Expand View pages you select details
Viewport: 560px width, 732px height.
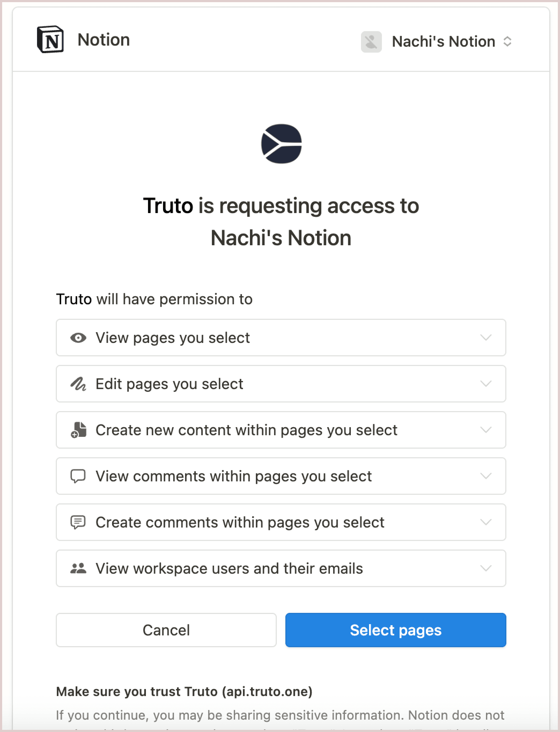(x=486, y=338)
